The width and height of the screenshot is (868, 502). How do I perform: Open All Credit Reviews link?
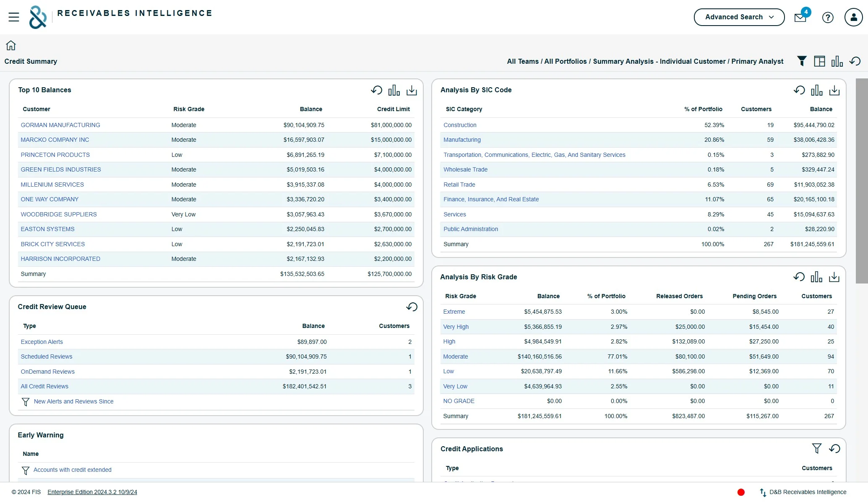(x=44, y=386)
